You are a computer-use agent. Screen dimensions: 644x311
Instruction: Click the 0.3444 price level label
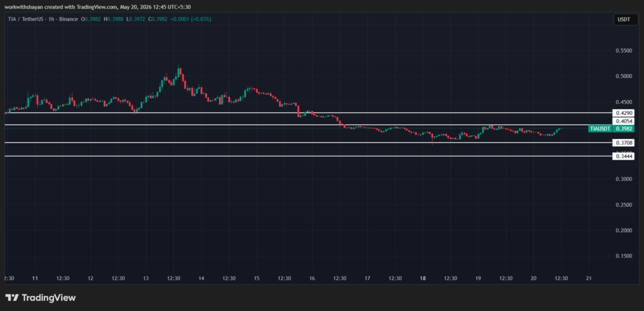tap(623, 156)
